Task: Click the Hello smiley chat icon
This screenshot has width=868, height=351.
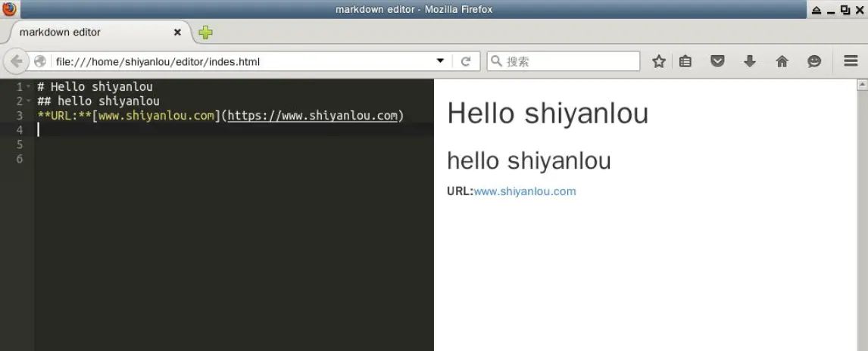Action: pos(813,61)
